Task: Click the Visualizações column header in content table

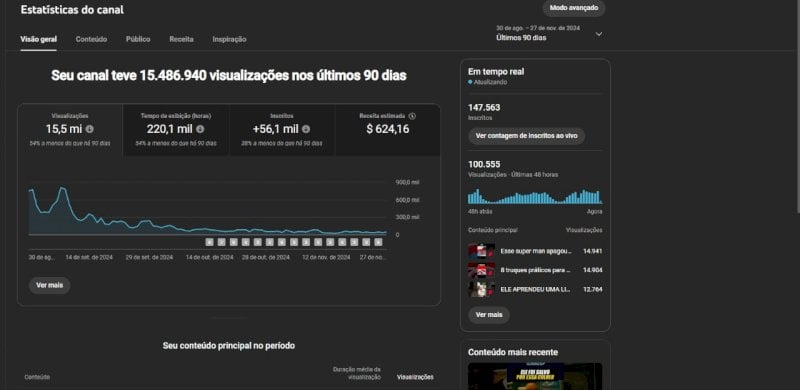Action: click(x=415, y=377)
